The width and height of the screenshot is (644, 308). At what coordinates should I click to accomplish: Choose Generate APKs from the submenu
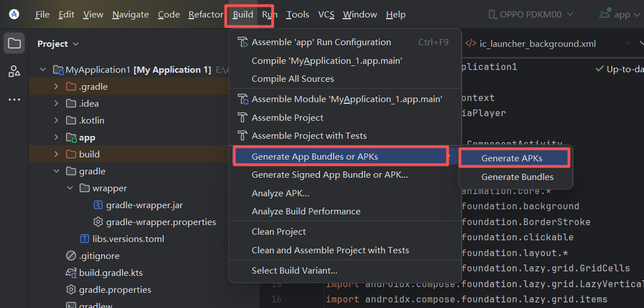tap(511, 159)
